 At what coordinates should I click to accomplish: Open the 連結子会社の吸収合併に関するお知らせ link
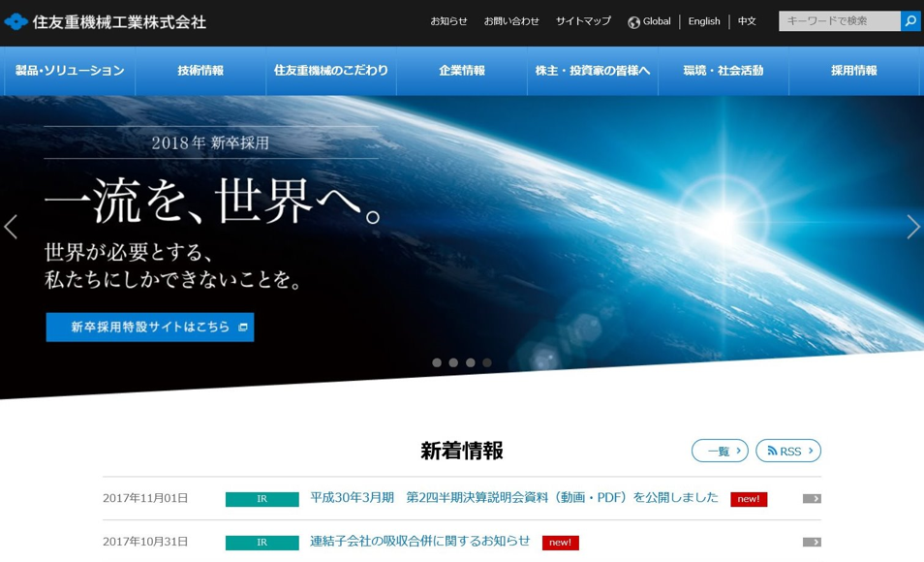[x=420, y=542]
